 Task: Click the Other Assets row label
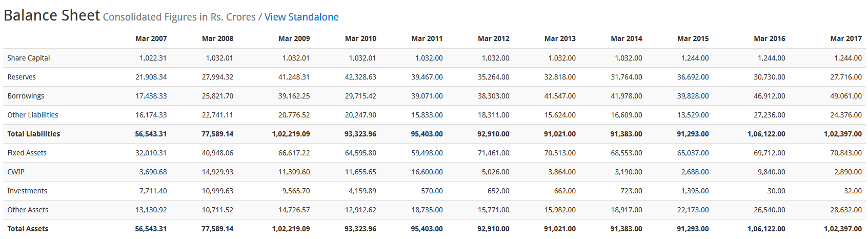28,210
